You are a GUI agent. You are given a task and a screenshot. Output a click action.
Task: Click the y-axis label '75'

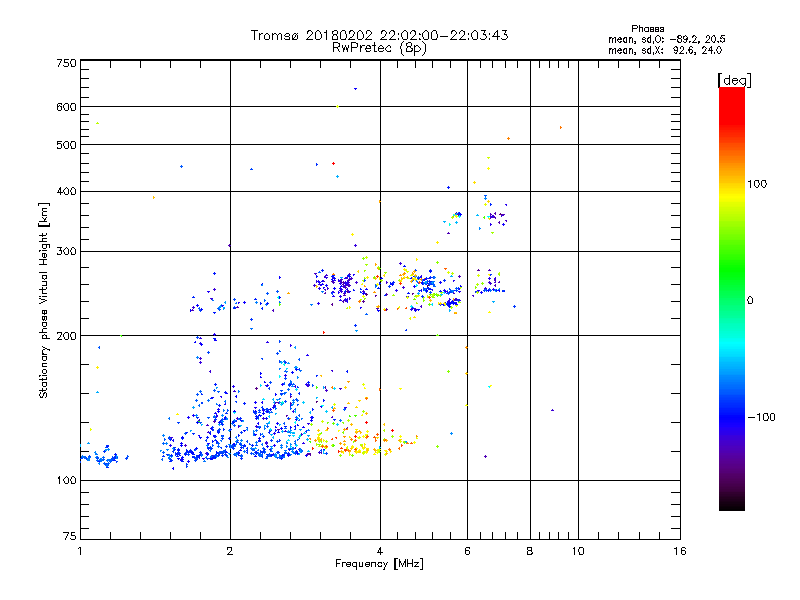pyautogui.click(x=70, y=536)
